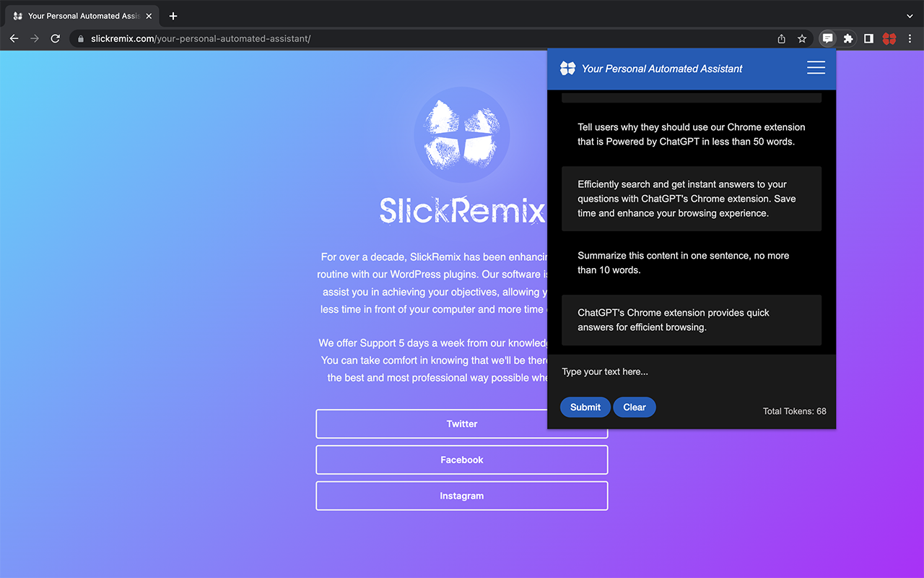The width and height of the screenshot is (924, 578).
Task: Click the Type your text here field
Action: pyautogui.click(x=692, y=372)
